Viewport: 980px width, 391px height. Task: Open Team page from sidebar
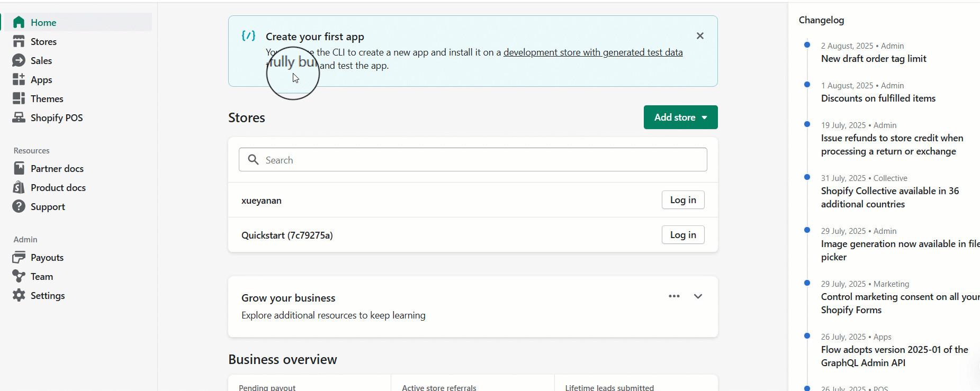pos(41,277)
